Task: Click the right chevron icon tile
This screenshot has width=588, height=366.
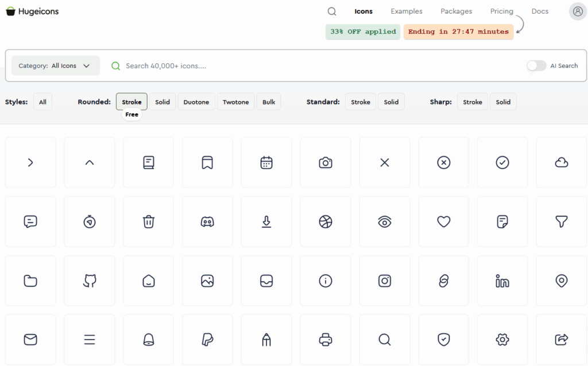Action: click(x=30, y=163)
